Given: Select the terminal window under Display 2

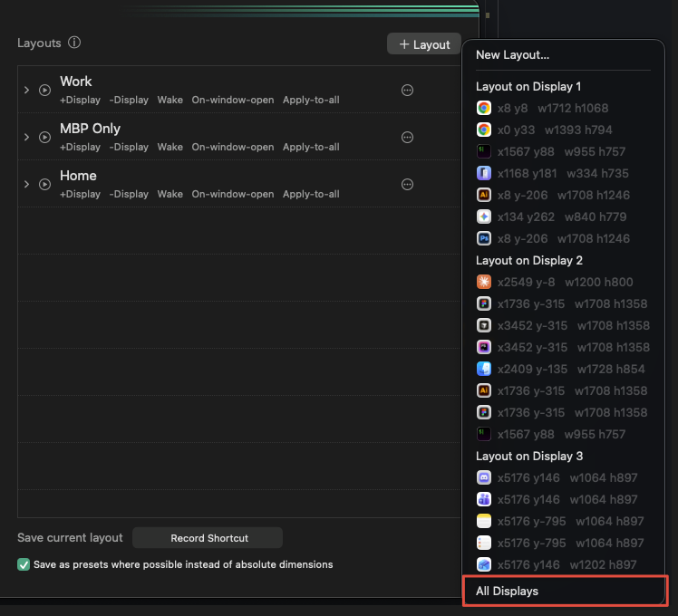Looking at the screenshot, I should pyautogui.click(x=563, y=434).
